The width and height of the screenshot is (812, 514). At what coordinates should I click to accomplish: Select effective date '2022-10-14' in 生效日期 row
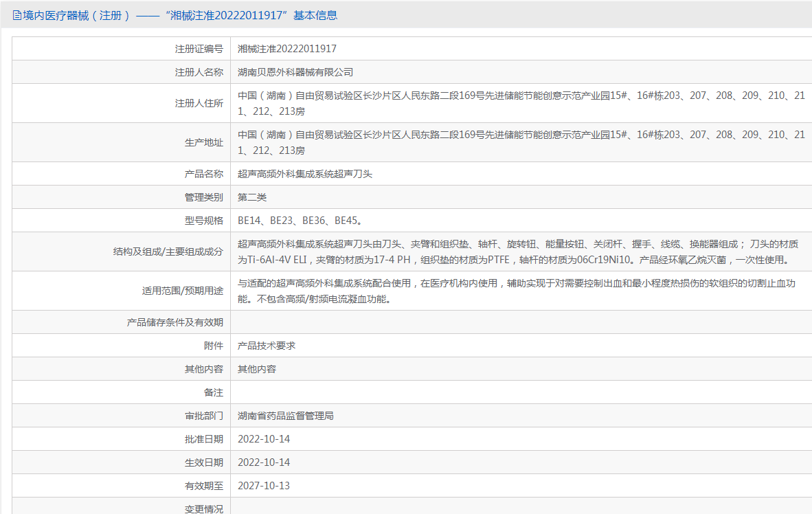tap(264, 462)
